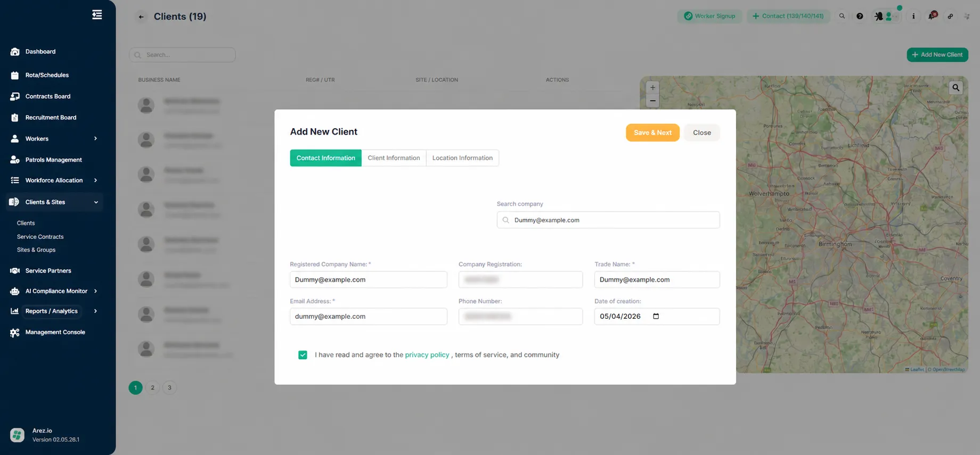Click the SITE / LOCATION column header

[x=437, y=80]
